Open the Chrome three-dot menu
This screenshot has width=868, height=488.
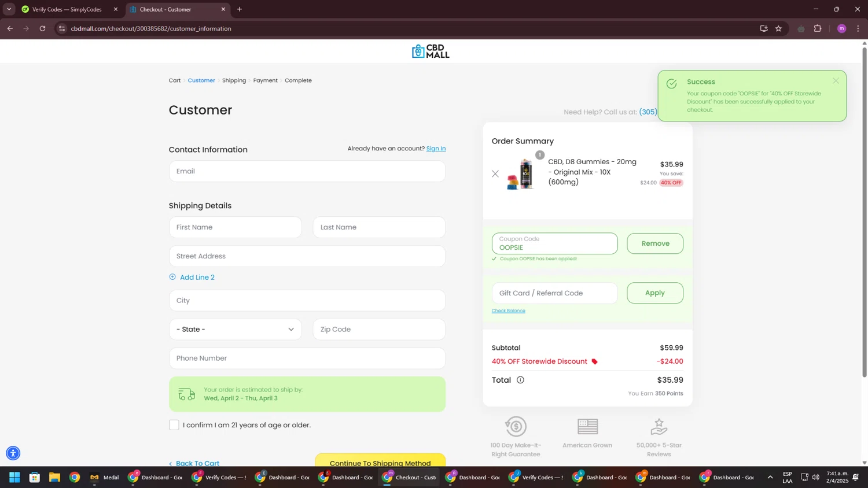click(x=858, y=28)
